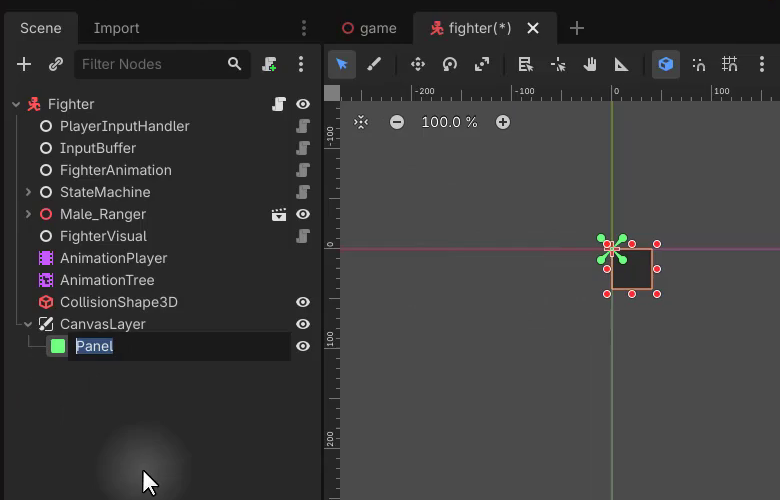
Task: Open the StateMachine script icon
Action: pos(303,192)
